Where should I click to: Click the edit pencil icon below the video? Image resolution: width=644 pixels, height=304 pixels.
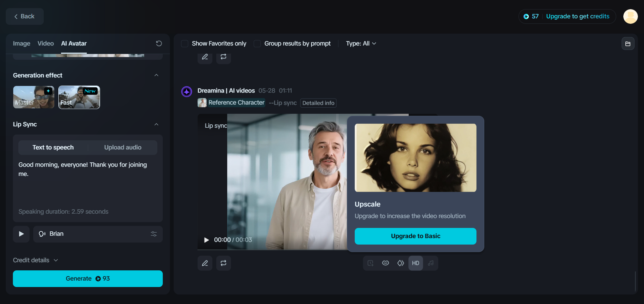pyautogui.click(x=205, y=263)
